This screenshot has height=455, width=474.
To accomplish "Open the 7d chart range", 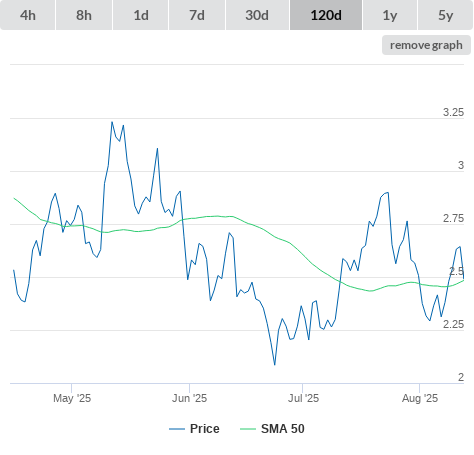I will click(197, 15).
